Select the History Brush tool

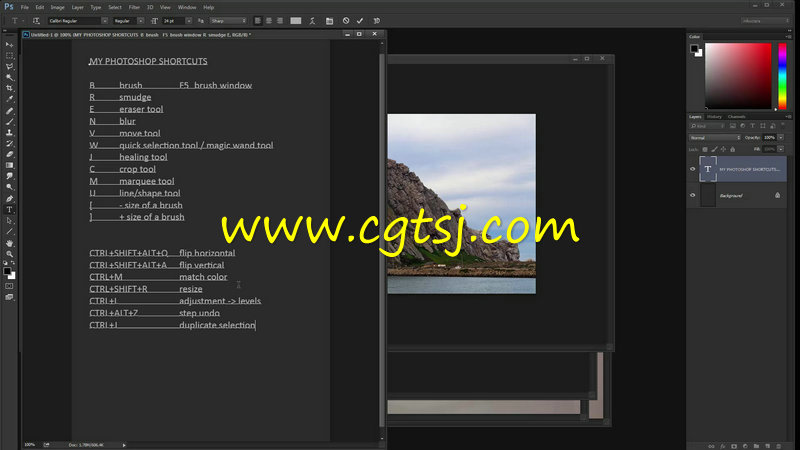point(9,143)
